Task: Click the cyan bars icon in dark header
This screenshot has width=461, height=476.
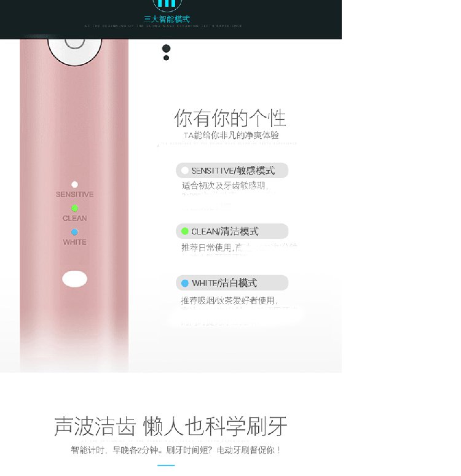Action: (x=167, y=4)
